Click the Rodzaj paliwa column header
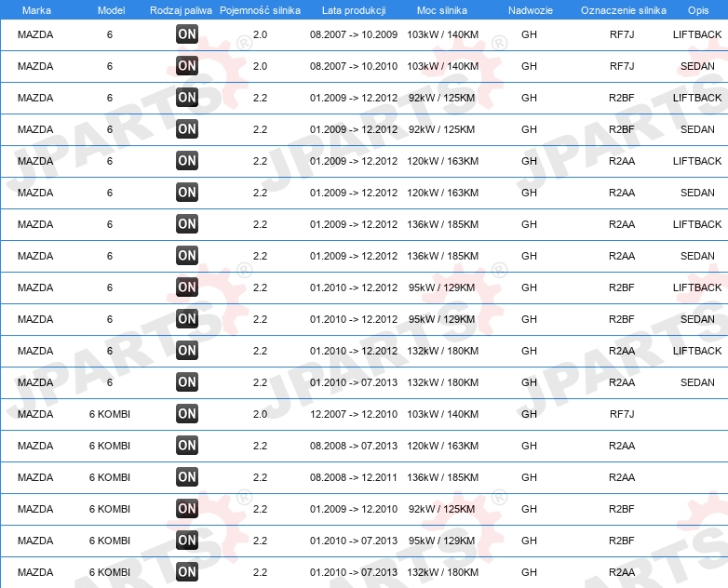 181,10
